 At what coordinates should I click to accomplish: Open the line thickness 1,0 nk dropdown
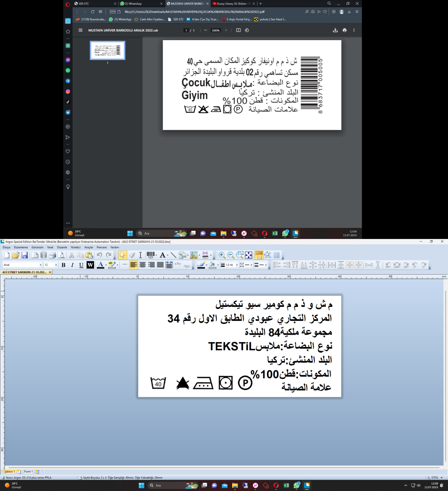click(237, 265)
